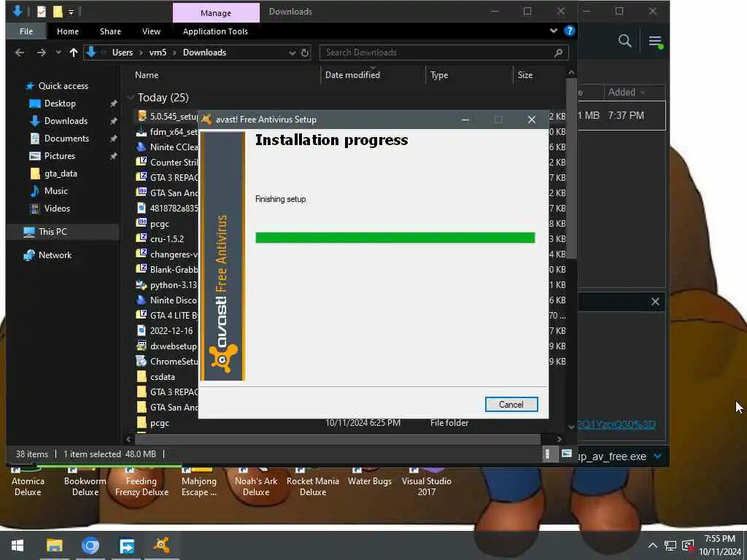
Task: Select the cru-1.5.2 archive icon
Action: tap(142, 238)
